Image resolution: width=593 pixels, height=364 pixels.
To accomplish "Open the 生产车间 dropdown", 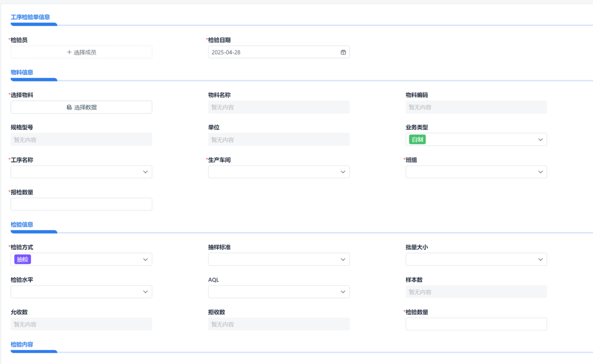I will click(343, 172).
